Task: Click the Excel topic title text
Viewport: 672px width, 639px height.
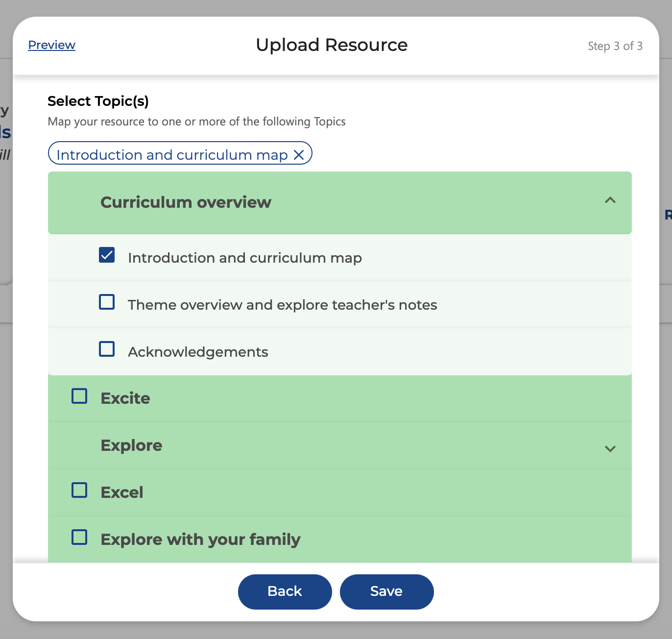Action: pyautogui.click(x=122, y=492)
